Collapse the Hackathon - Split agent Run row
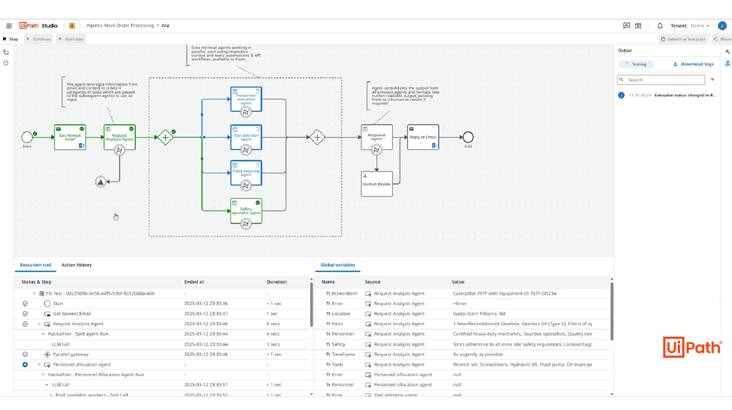This screenshot has width=732, height=410. [43, 334]
